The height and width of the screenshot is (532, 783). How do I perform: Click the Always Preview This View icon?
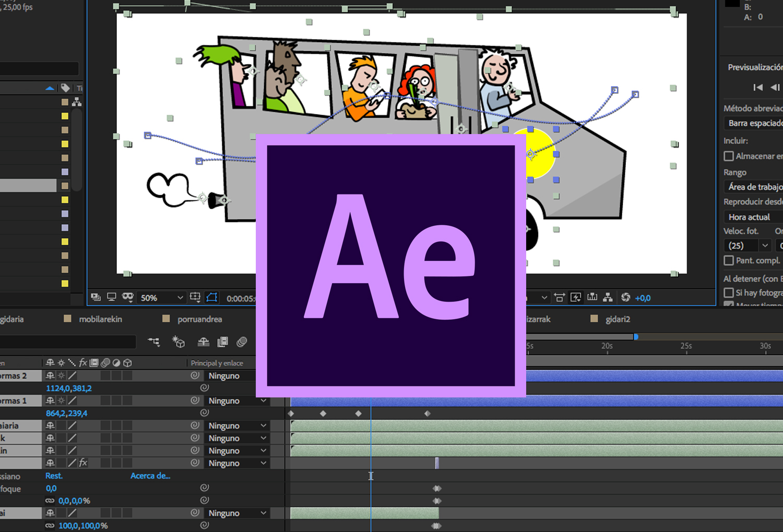[x=96, y=297]
